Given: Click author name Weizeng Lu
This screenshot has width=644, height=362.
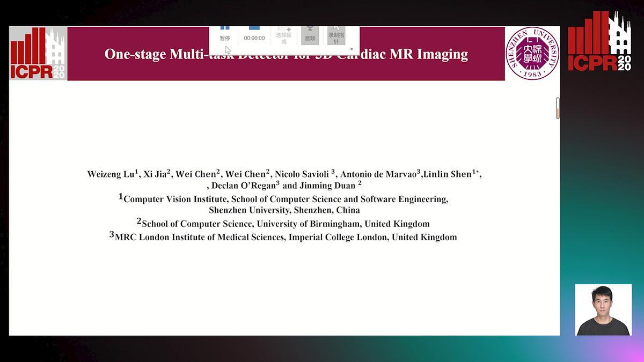Looking at the screenshot, I should tap(111, 174).
